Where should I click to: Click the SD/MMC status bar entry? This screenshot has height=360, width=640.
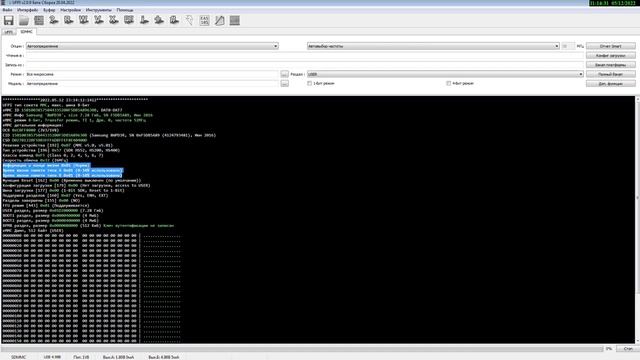point(18,357)
